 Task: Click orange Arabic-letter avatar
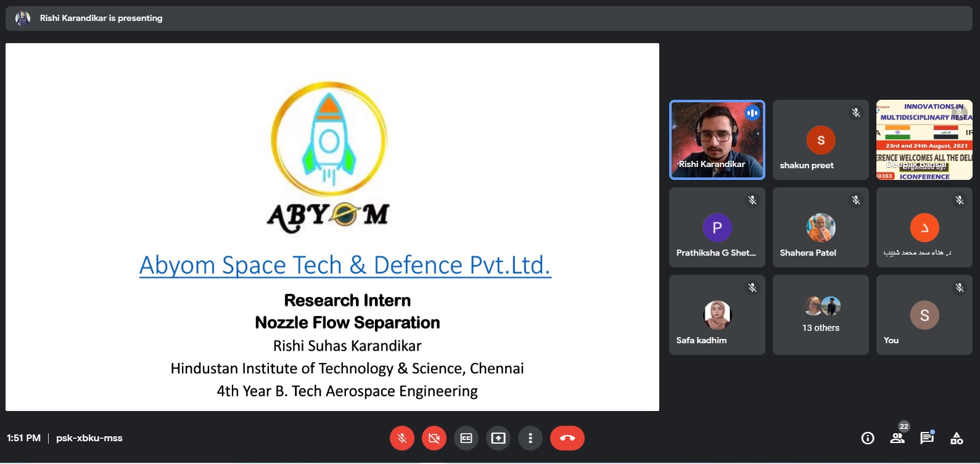coord(924,227)
